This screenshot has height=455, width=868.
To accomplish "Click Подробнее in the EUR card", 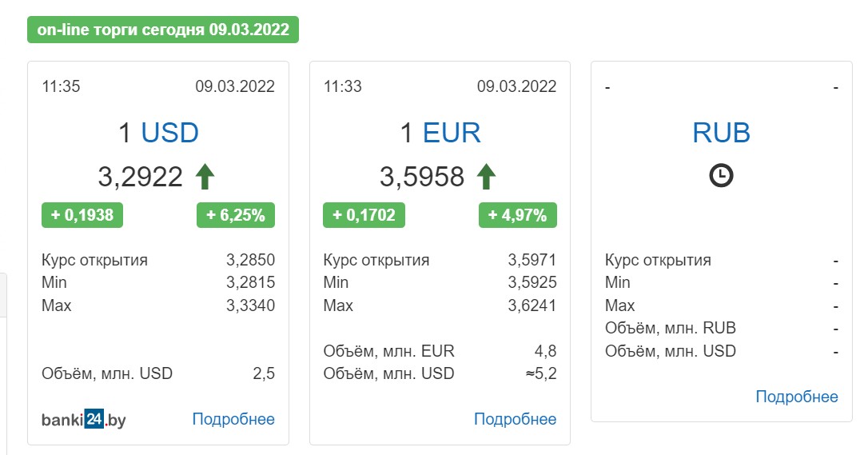I will [515, 419].
